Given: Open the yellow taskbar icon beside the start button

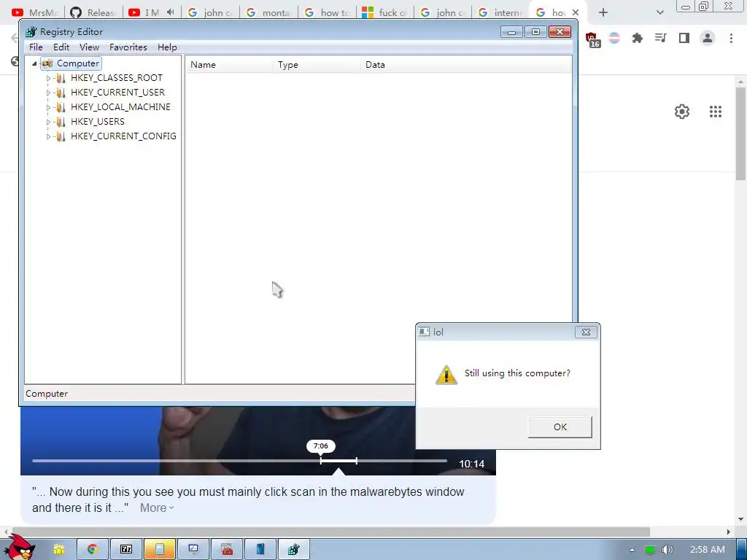Looking at the screenshot, I should pyautogui.click(x=59, y=550).
